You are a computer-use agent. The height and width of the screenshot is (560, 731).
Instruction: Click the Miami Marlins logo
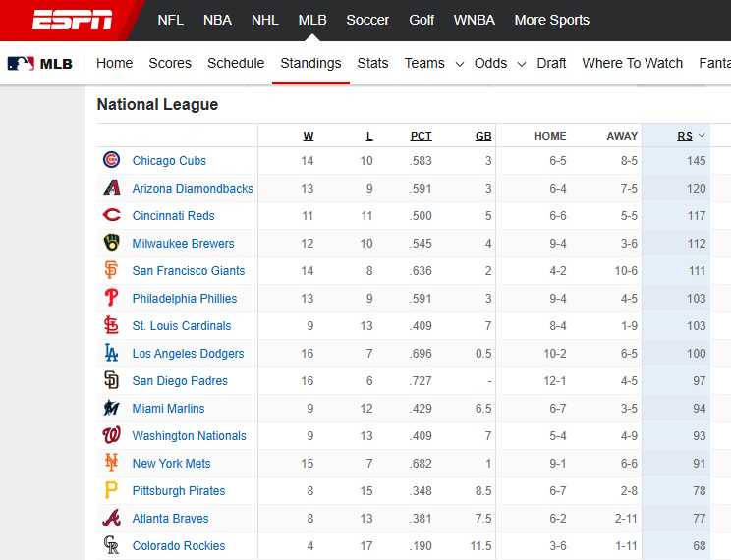point(111,408)
